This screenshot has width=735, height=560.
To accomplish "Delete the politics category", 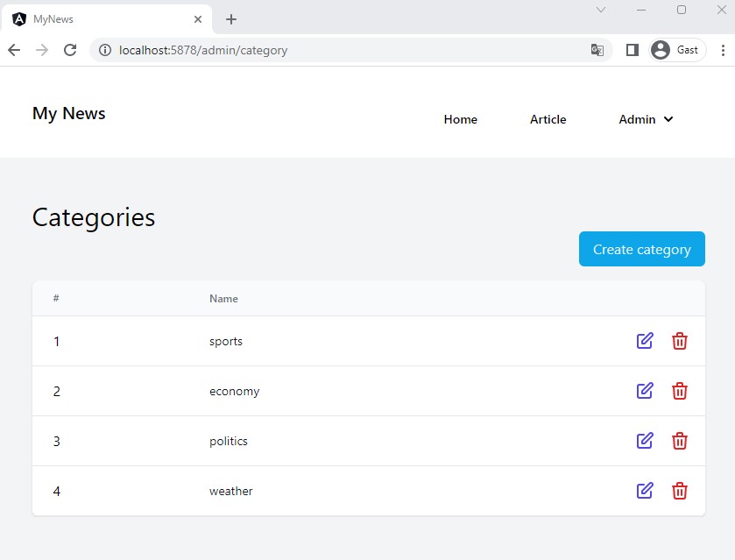I will point(680,441).
